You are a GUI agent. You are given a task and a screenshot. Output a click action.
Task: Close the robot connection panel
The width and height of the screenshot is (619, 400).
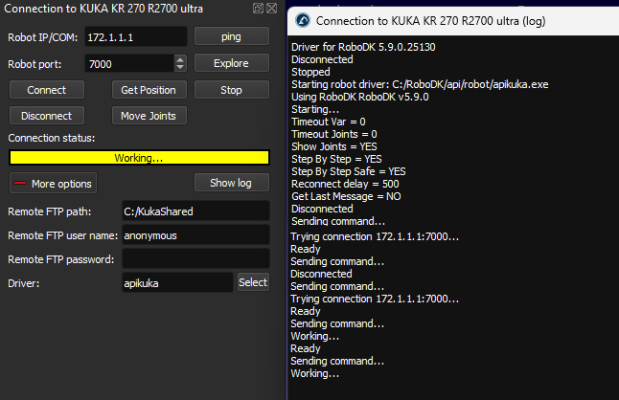coord(271,8)
